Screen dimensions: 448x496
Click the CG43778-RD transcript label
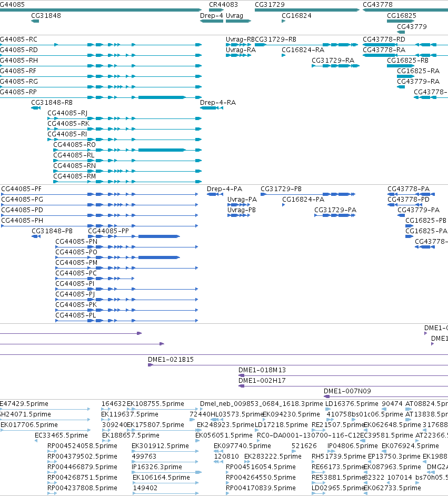tap(384, 39)
